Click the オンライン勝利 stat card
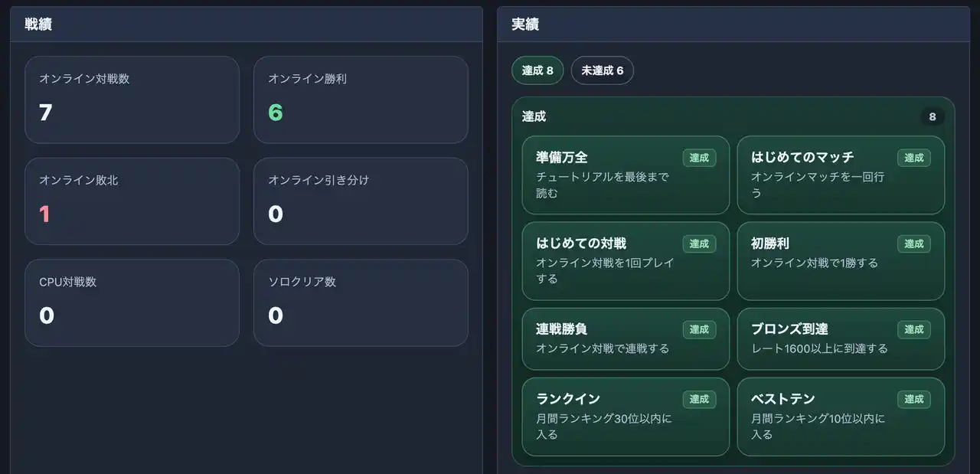980x474 pixels. 361,100
